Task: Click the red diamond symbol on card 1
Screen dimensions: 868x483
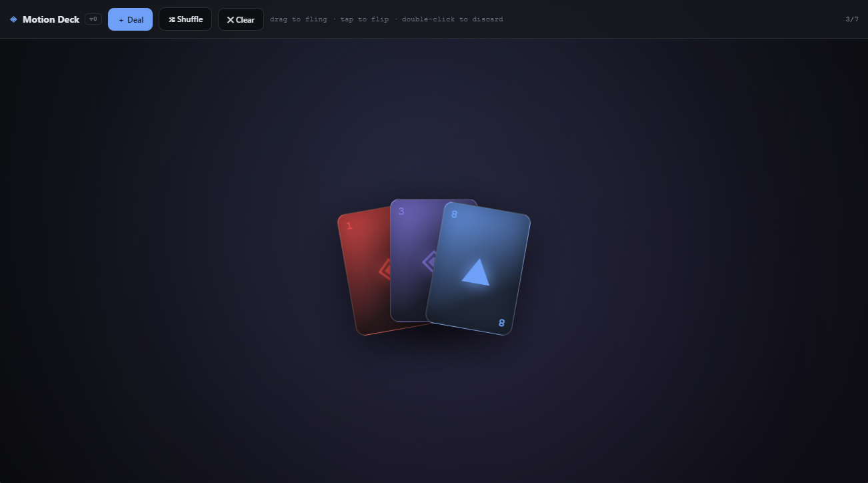Action: coord(385,270)
